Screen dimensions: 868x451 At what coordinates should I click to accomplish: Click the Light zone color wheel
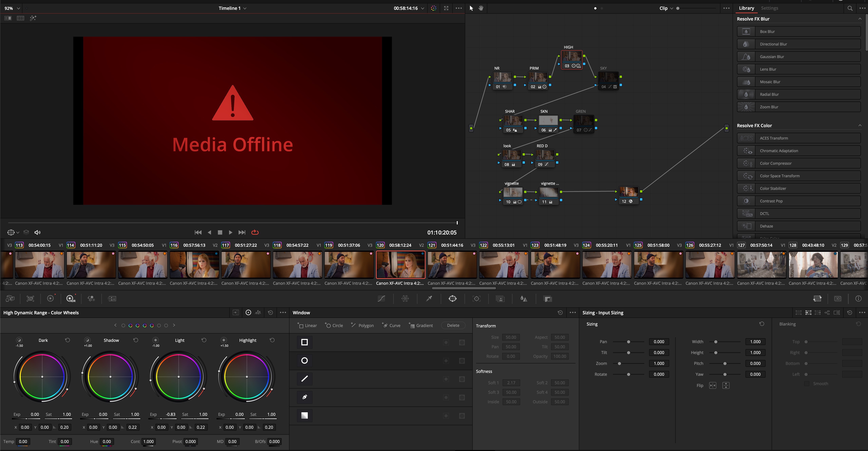pos(178,376)
